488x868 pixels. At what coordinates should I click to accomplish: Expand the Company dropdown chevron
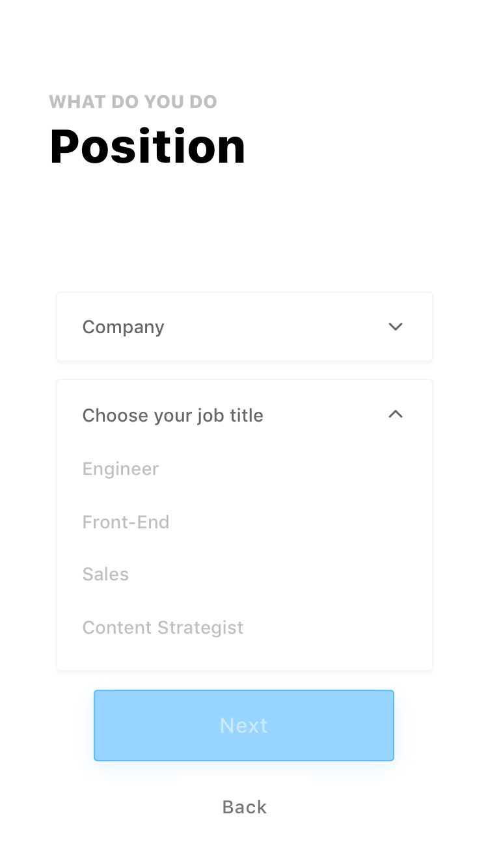click(396, 327)
